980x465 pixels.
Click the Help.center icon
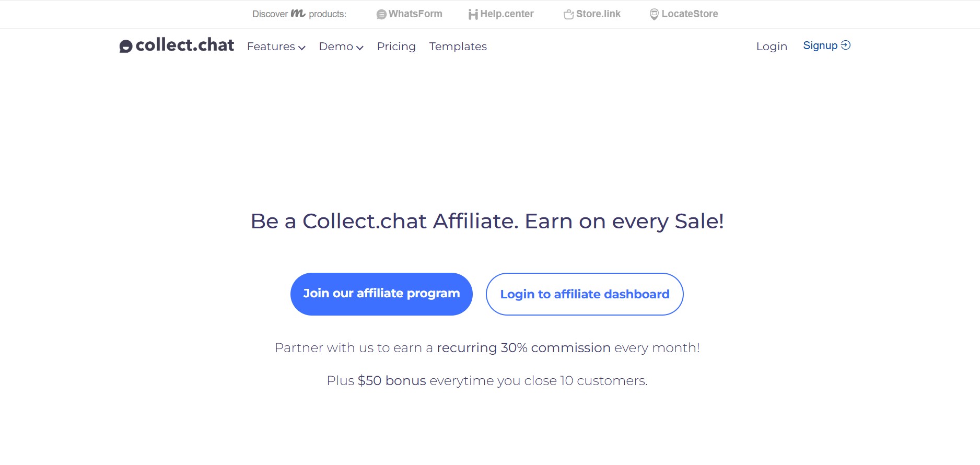click(x=473, y=14)
